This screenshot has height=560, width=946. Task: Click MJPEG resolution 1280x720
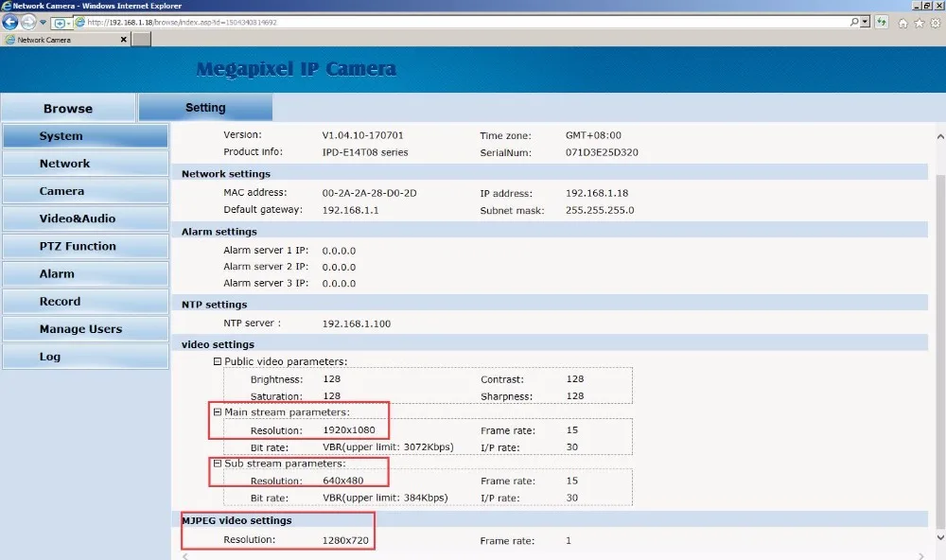point(345,540)
